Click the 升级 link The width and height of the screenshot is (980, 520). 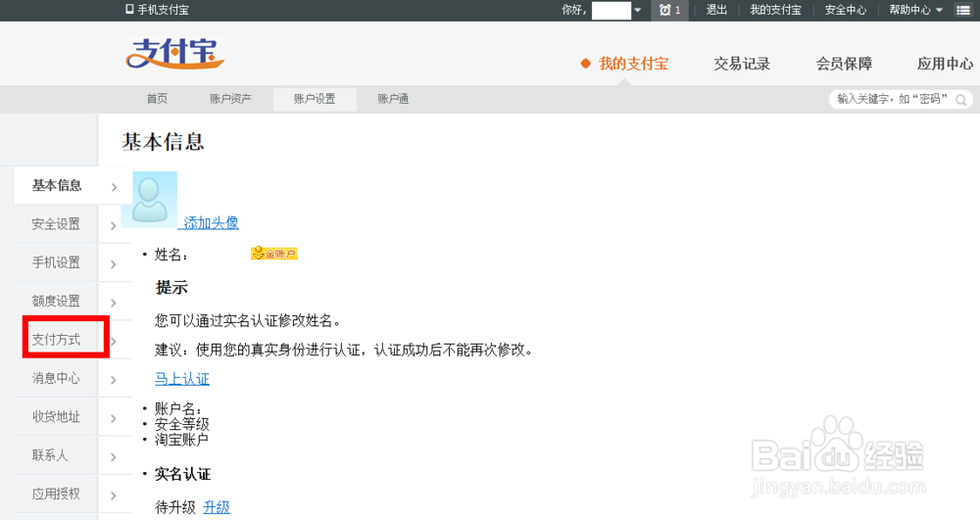[217, 507]
